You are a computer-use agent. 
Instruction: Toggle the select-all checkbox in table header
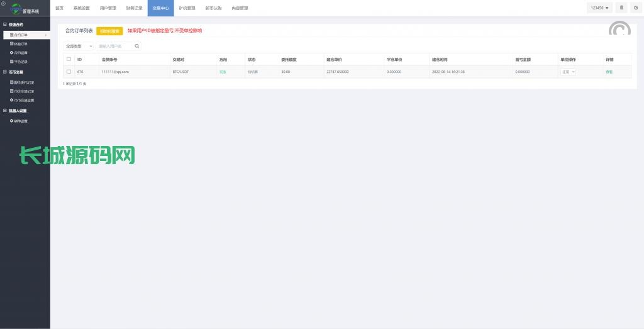(69, 59)
